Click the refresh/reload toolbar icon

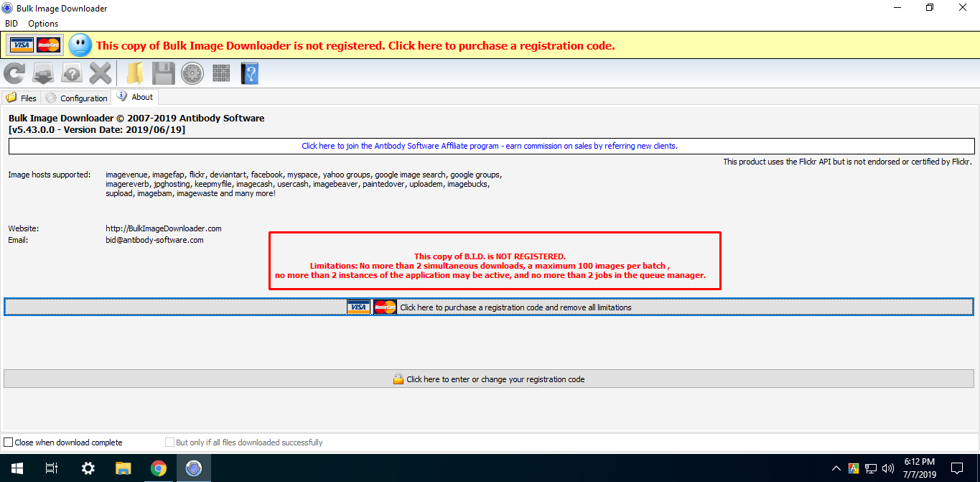[x=14, y=73]
